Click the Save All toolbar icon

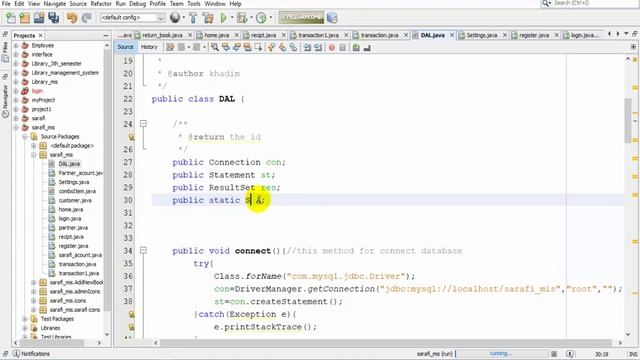pos(53,18)
